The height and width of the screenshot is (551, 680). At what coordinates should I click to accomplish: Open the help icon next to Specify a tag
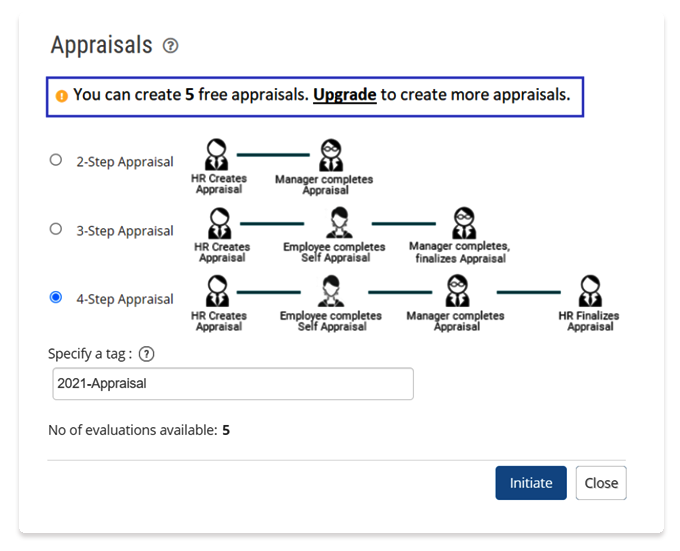pos(147,354)
